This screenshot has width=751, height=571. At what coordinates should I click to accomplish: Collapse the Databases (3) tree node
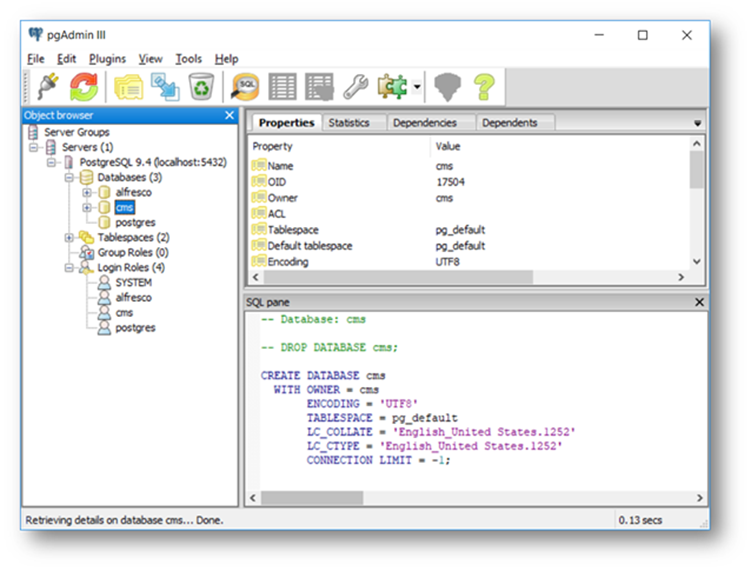[x=70, y=177]
